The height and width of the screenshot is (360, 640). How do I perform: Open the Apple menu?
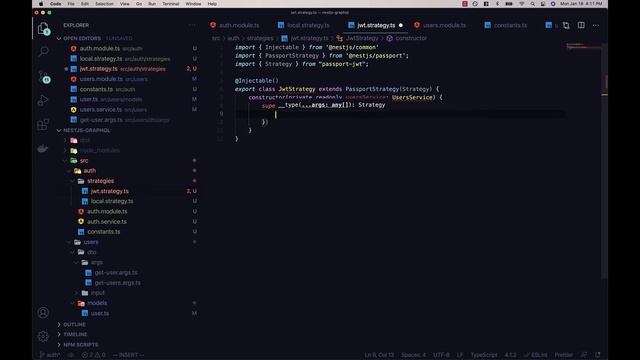(x=41, y=4)
